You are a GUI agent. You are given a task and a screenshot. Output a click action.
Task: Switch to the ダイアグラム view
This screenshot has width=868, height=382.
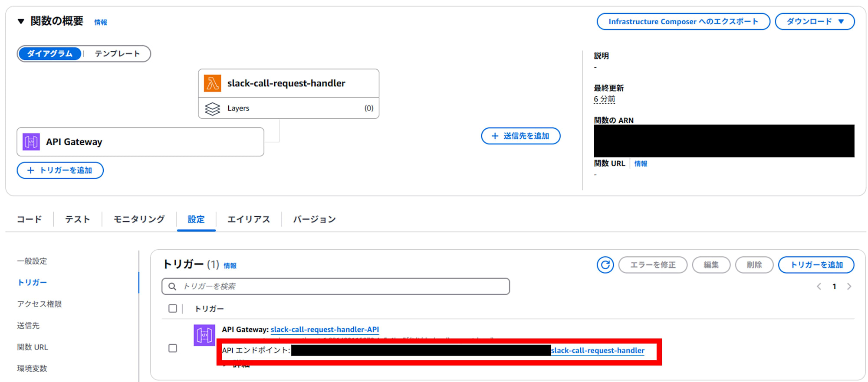(x=50, y=54)
